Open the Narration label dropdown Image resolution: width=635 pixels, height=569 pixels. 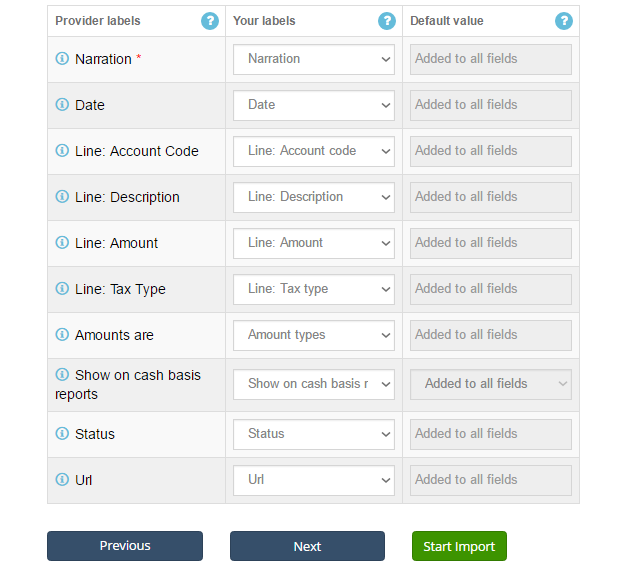pos(314,59)
